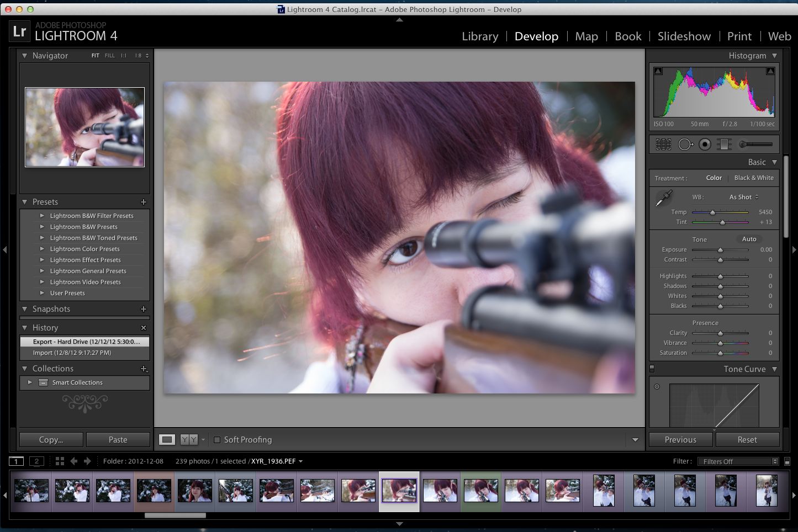Select the Crop Overlay tool
The image size is (798, 532).
663,145
